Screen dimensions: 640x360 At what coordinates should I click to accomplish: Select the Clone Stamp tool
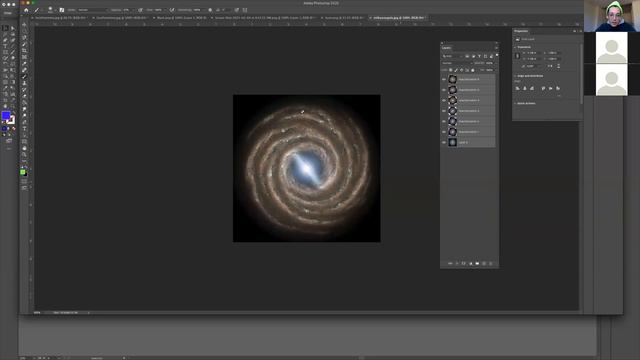click(x=24, y=83)
